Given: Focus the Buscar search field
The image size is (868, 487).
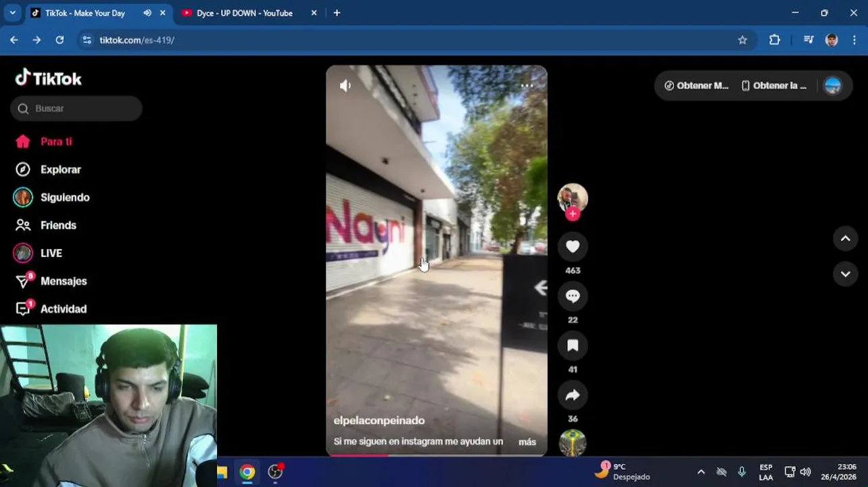Looking at the screenshot, I should pyautogui.click(x=76, y=108).
